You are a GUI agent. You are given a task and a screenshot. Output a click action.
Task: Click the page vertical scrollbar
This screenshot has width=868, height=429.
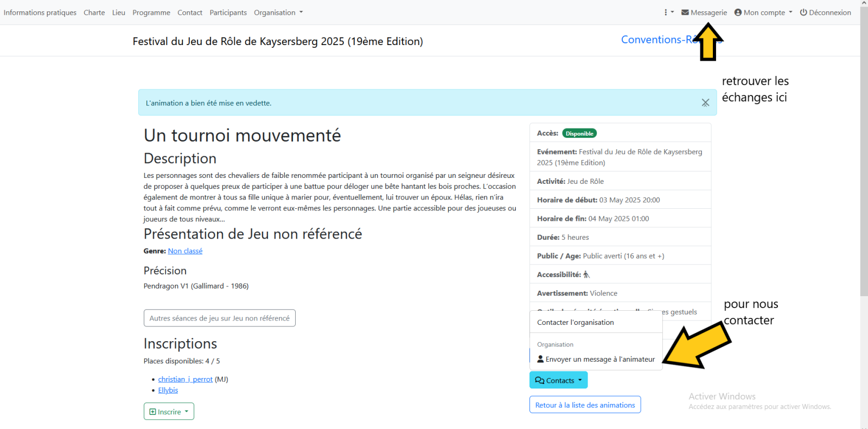(x=864, y=163)
